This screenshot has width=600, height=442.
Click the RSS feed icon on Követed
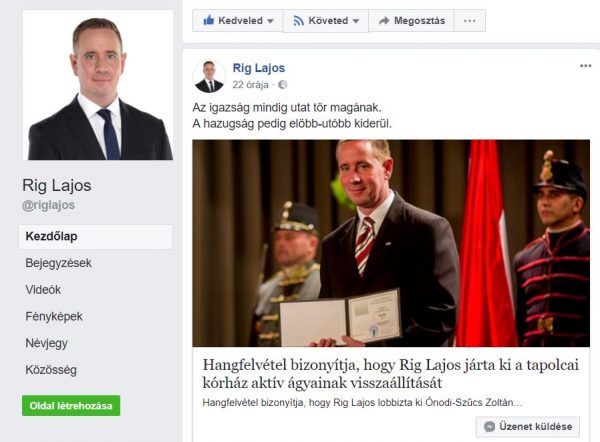coord(298,20)
